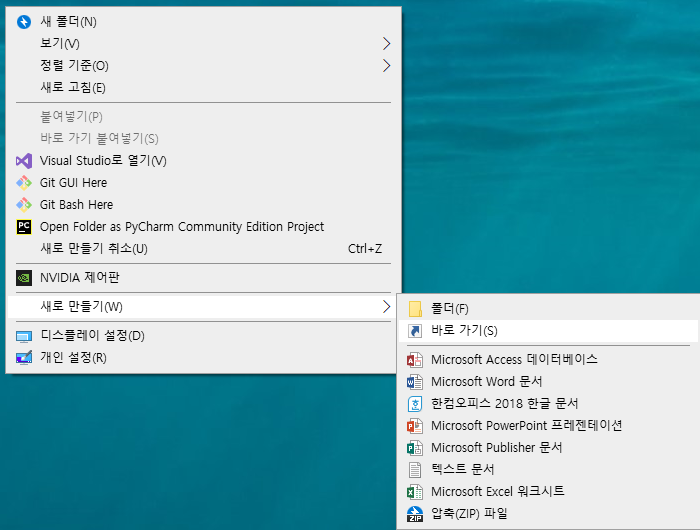Create new 텍스트 문서

[548, 469]
